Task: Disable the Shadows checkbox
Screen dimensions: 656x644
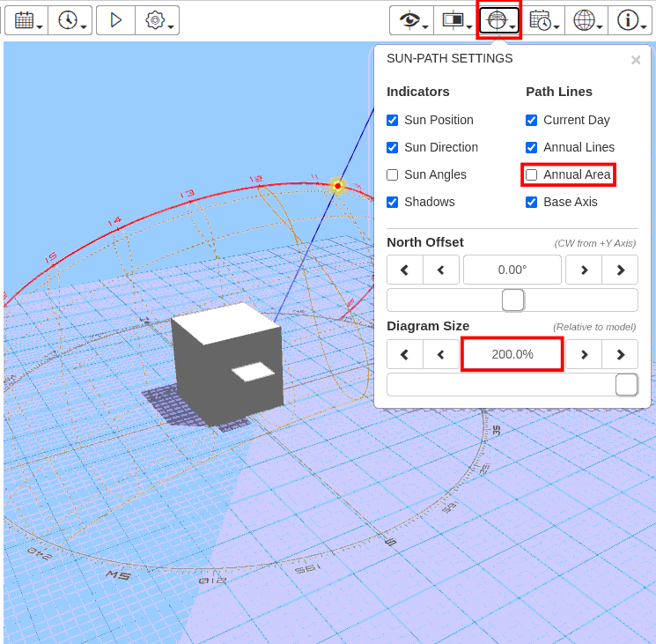Action: click(x=393, y=202)
